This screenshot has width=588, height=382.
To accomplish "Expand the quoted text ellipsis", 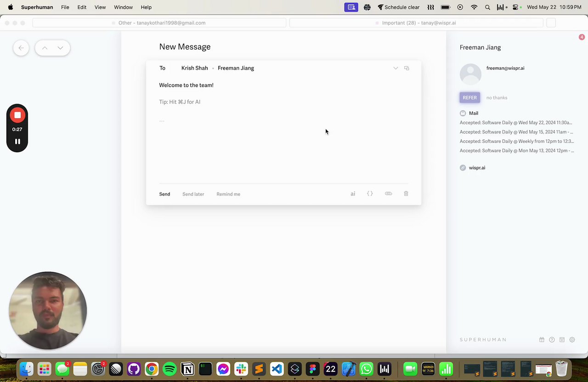I will (x=162, y=120).
